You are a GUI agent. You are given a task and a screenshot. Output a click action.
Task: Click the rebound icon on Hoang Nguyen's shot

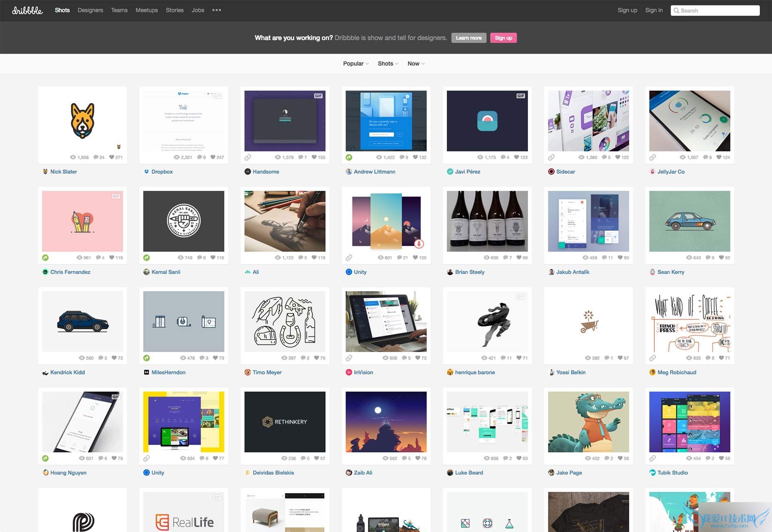click(x=45, y=458)
